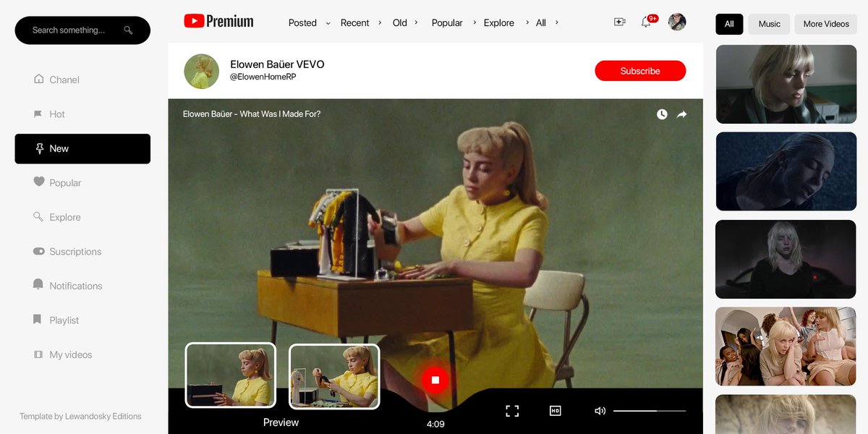Viewport: 868px width, 434px height.
Task: Expand the top Popular filter chevron
Action: (x=475, y=22)
